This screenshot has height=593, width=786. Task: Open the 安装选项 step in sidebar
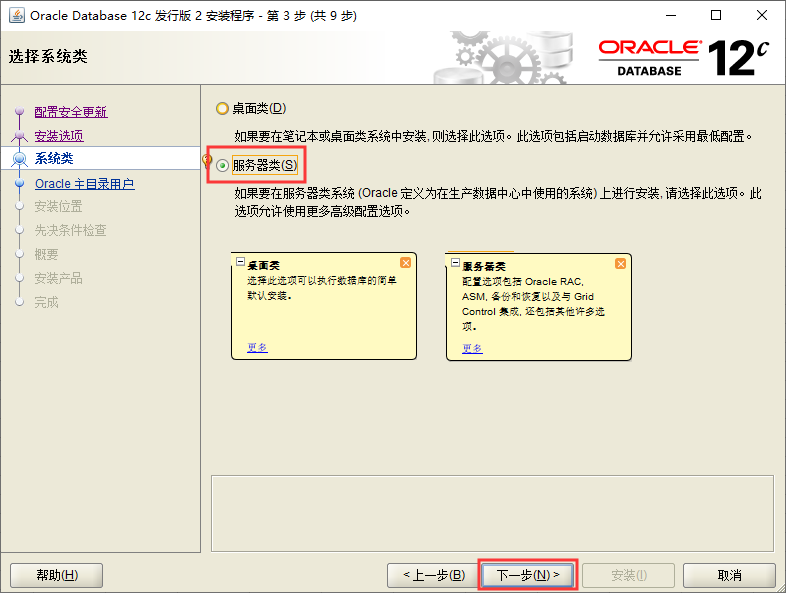click(58, 136)
